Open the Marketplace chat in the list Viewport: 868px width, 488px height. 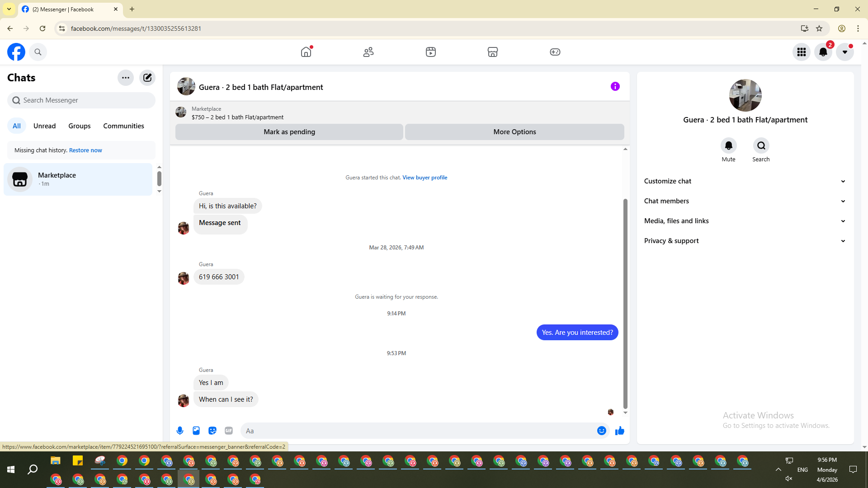coord(78,179)
